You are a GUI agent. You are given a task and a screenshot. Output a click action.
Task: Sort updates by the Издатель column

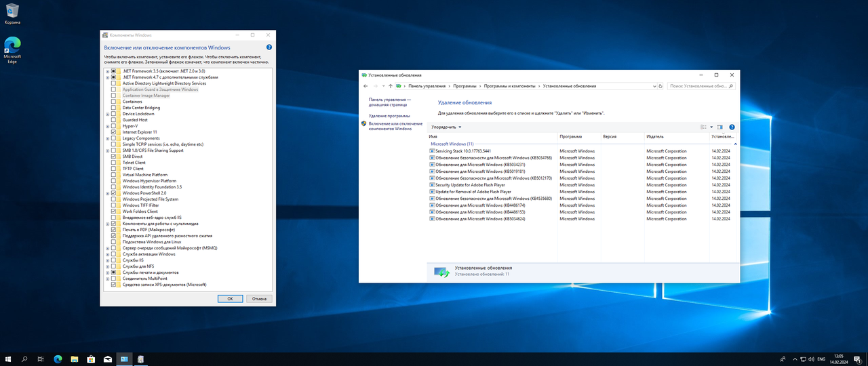coord(676,136)
